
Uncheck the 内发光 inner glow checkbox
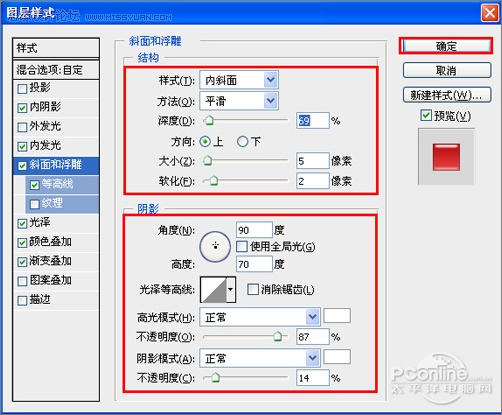[x=22, y=146]
